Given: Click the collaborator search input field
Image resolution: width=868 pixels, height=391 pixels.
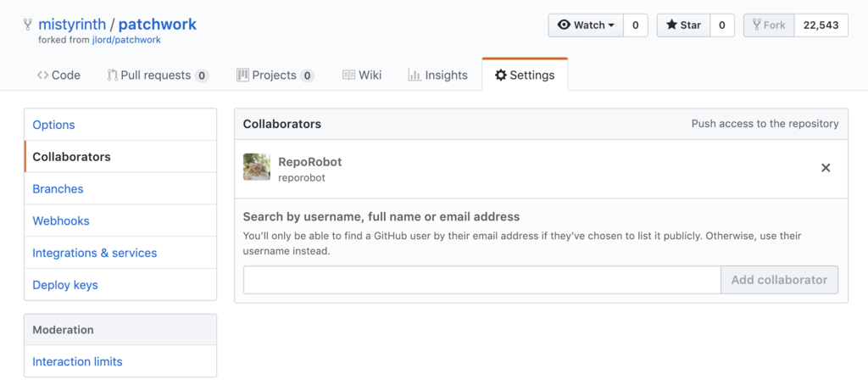Looking at the screenshot, I should (481, 280).
